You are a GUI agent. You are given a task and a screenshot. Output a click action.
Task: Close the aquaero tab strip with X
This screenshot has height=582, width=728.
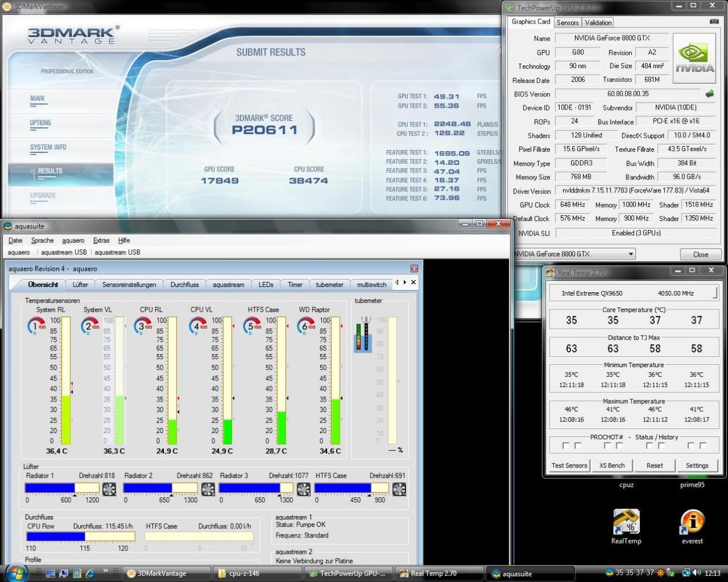tap(414, 282)
